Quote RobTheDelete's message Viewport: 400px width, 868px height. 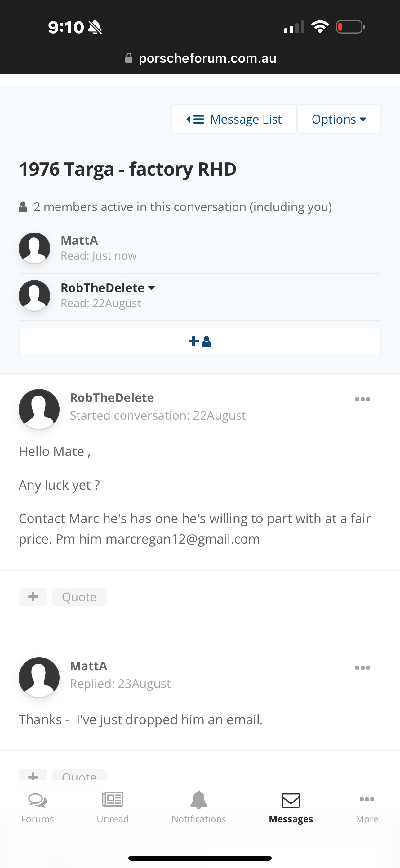[x=79, y=597]
